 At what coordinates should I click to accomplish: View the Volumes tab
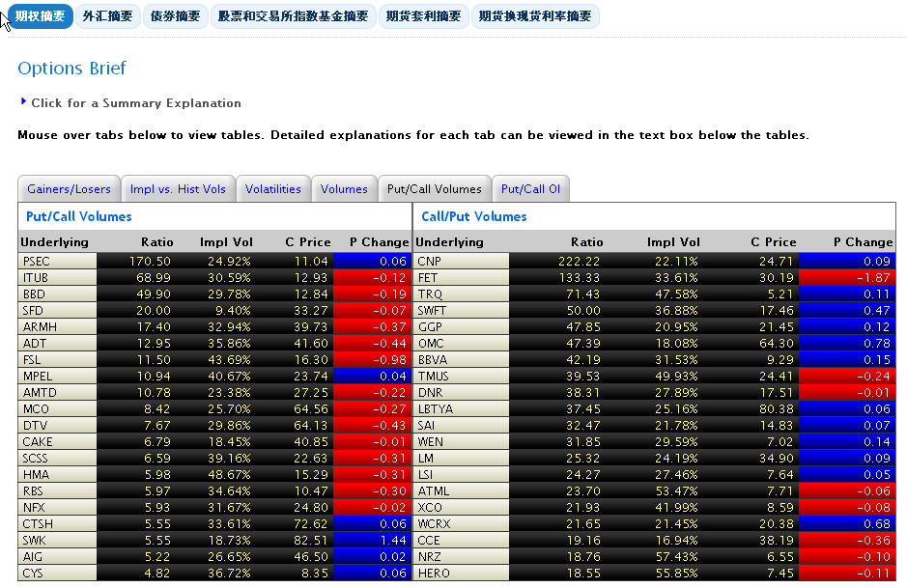(344, 189)
